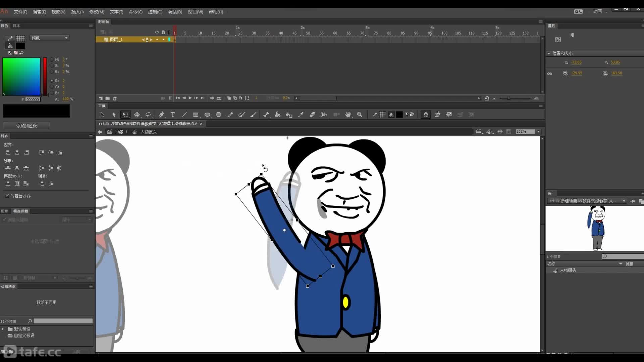Viewport: 644px width, 362px height.
Task: Select the G green radio button
Action: click(52, 87)
